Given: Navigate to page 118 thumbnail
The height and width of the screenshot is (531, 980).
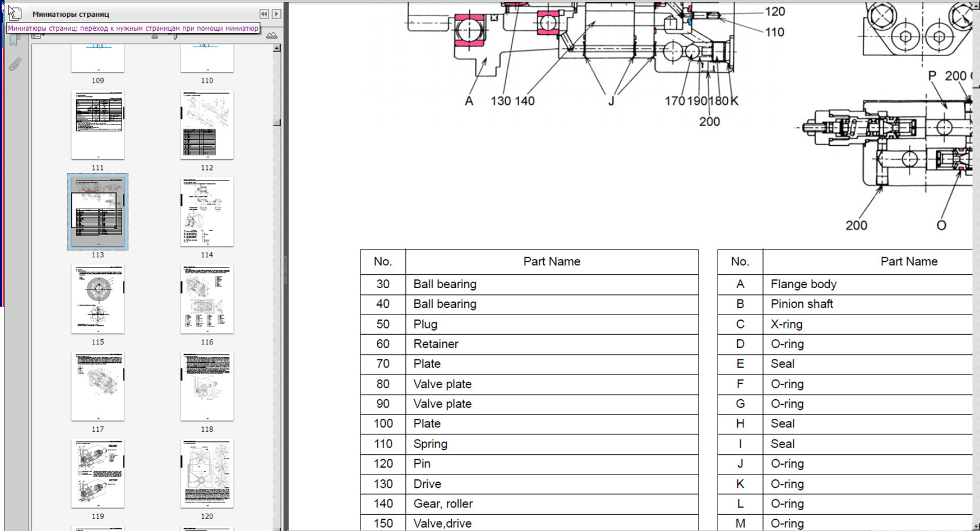Looking at the screenshot, I should click(x=207, y=386).
